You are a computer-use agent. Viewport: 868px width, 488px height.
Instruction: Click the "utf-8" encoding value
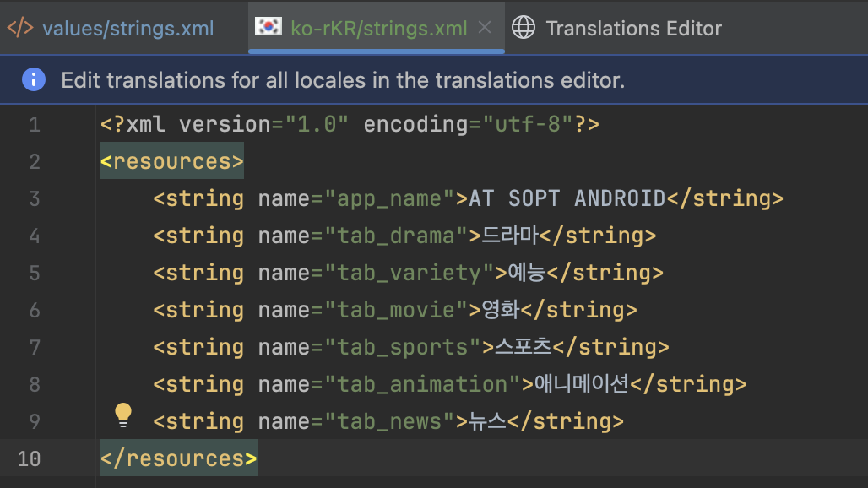pos(528,124)
